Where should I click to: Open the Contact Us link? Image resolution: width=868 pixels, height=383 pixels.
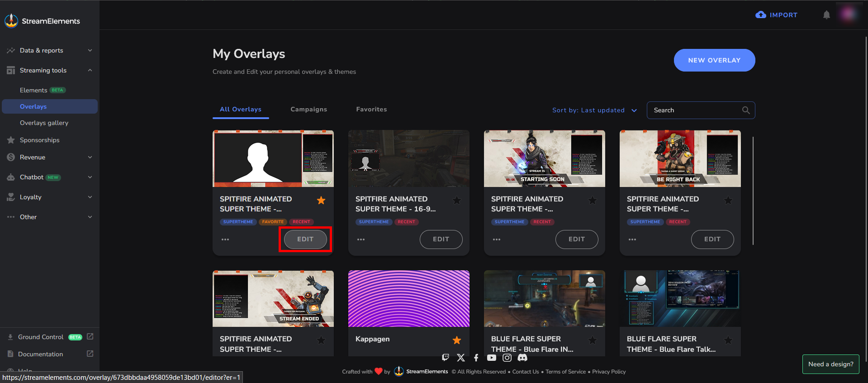[x=526, y=372]
